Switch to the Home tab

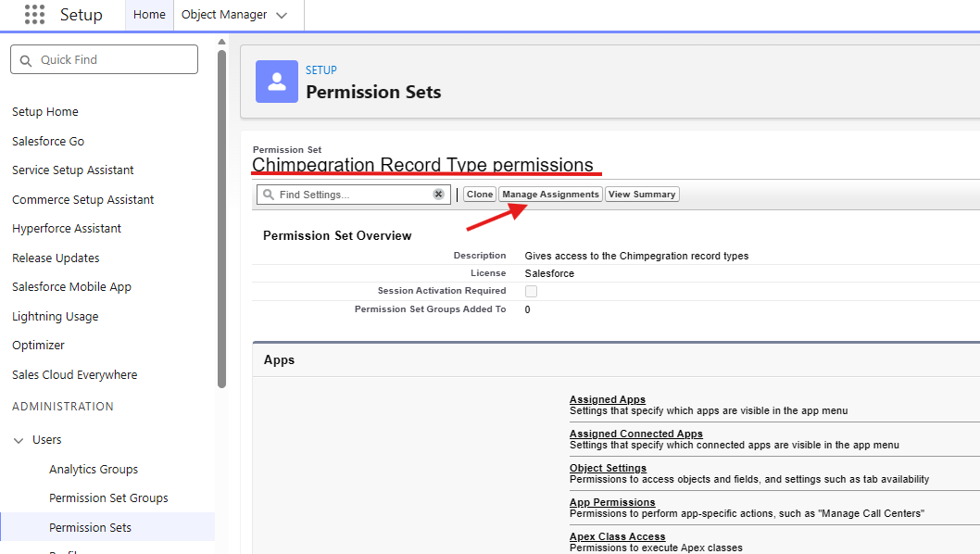(x=149, y=15)
